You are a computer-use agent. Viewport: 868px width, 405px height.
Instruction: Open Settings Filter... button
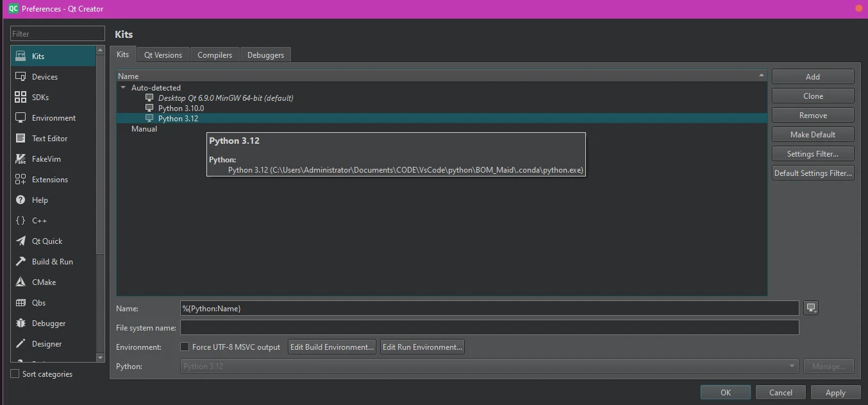click(x=813, y=153)
